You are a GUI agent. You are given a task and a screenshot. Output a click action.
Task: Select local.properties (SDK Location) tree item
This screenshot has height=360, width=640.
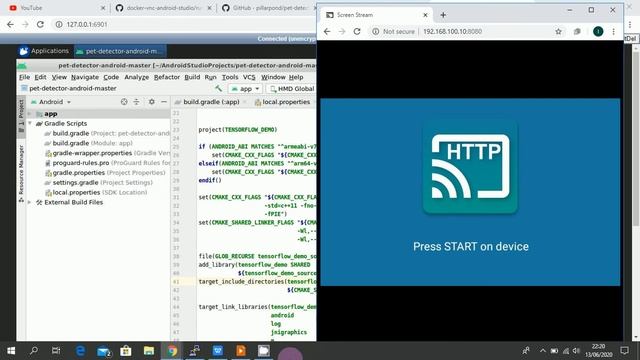click(x=96, y=192)
